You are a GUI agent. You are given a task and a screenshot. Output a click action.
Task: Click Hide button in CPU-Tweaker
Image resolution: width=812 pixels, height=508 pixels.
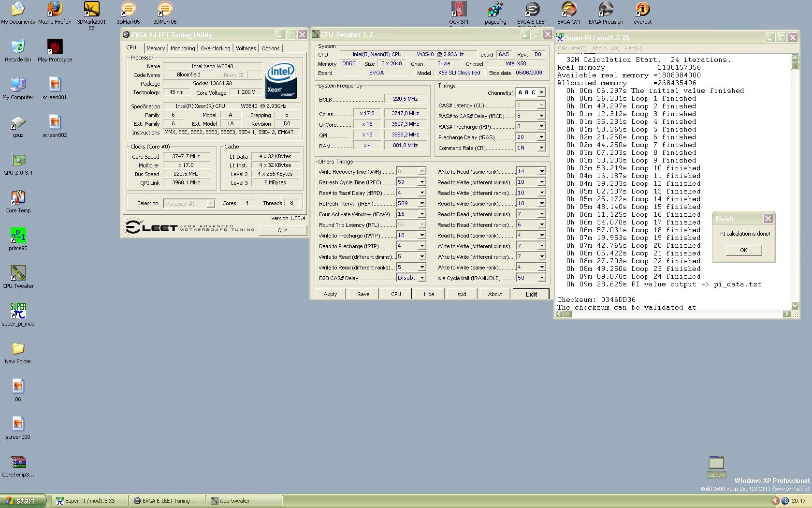(x=429, y=294)
